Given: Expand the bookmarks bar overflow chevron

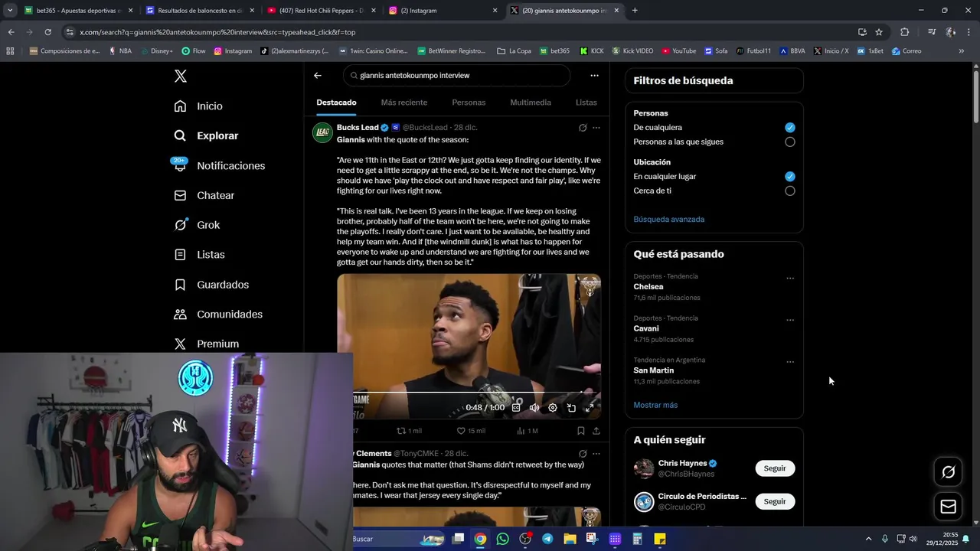Looking at the screenshot, I should click(x=962, y=51).
